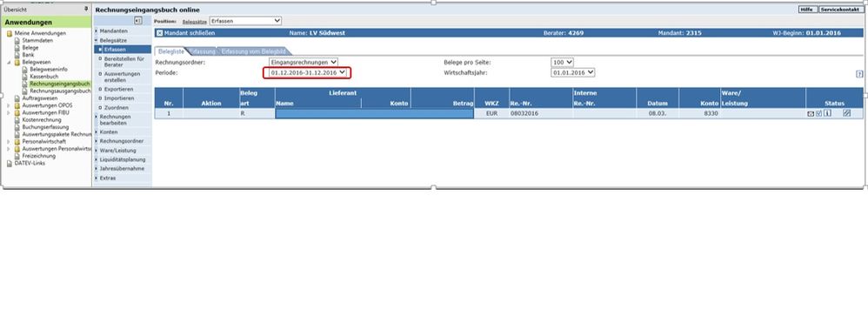Click the Servicekontakt button
Viewport: 868px width, 324px height.
pos(840,10)
